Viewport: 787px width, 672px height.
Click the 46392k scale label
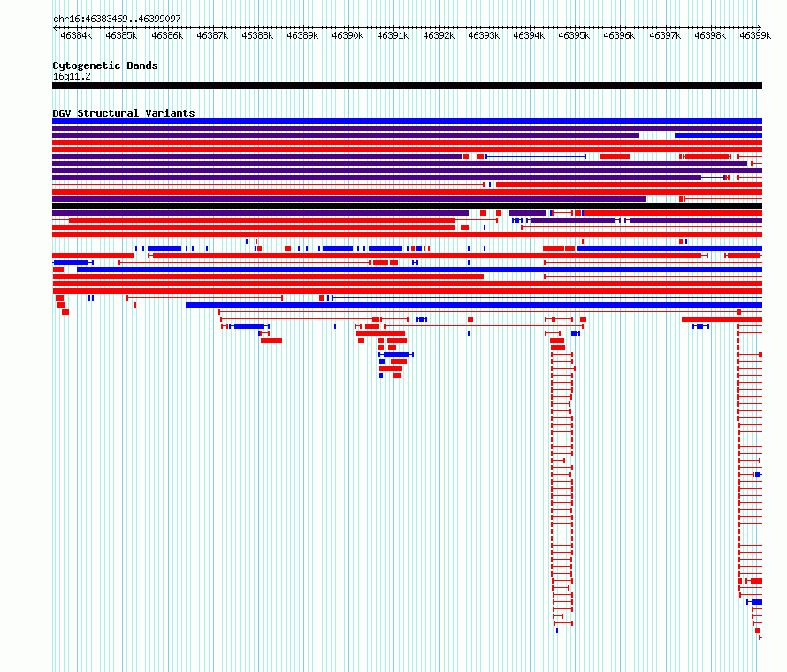click(x=439, y=35)
